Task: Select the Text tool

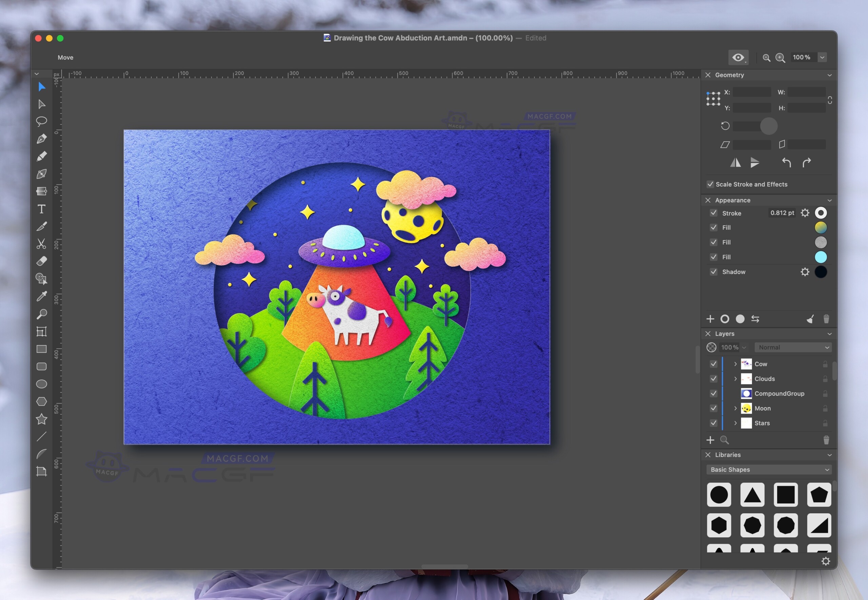Action: (x=41, y=209)
